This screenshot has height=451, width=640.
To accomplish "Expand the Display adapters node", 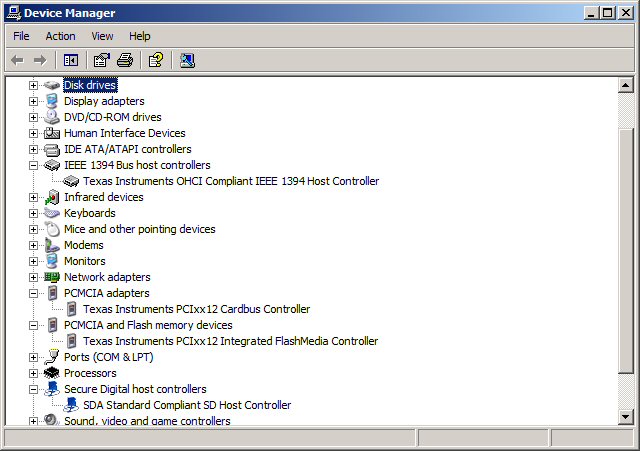I will coord(33,101).
